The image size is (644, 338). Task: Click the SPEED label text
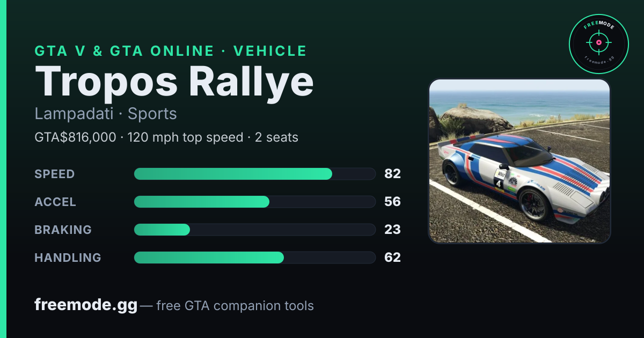55,174
